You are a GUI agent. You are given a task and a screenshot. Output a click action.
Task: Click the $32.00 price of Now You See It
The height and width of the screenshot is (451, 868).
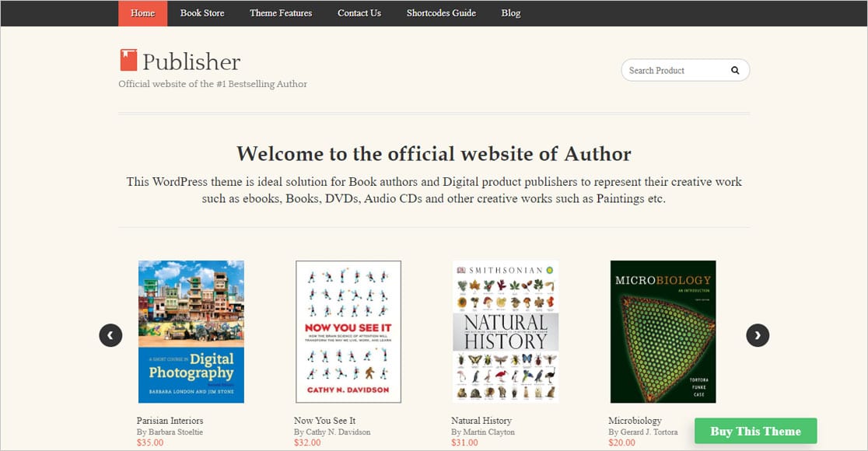point(307,442)
